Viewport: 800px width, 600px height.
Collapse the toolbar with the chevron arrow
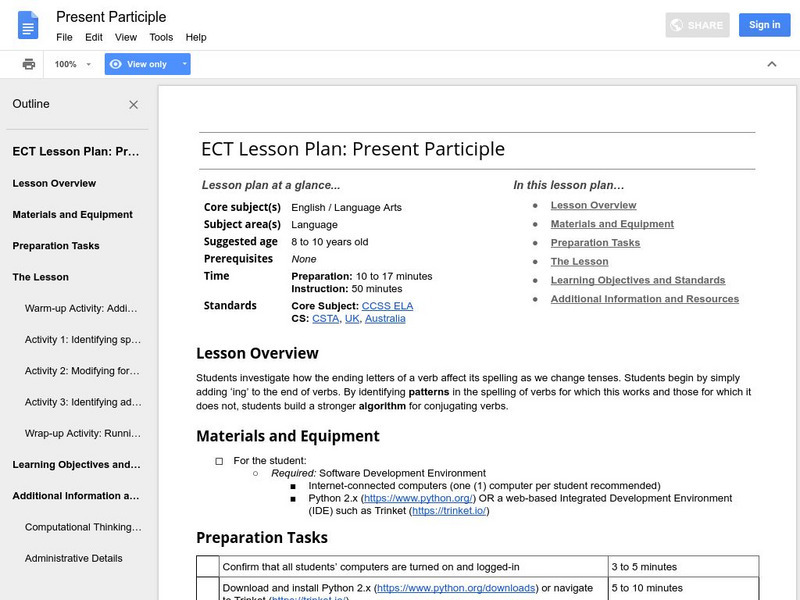tap(771, 64)
